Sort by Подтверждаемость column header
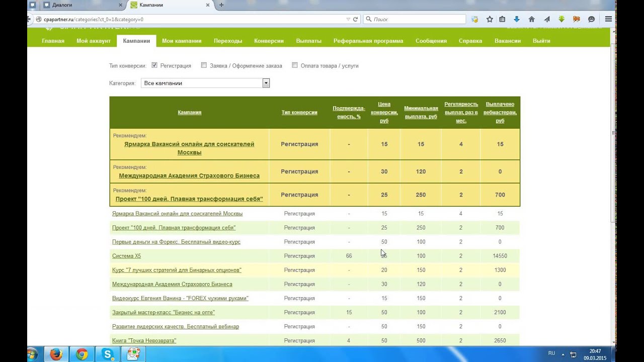Image resolution: width=644 pixels, height=362 pixels. pos(349,113)
